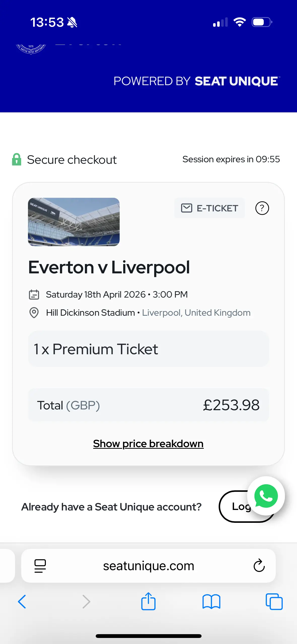Tap the calendar icon beside match date
The height and width of the screenshot is (644, 297).
click(34, 295)
